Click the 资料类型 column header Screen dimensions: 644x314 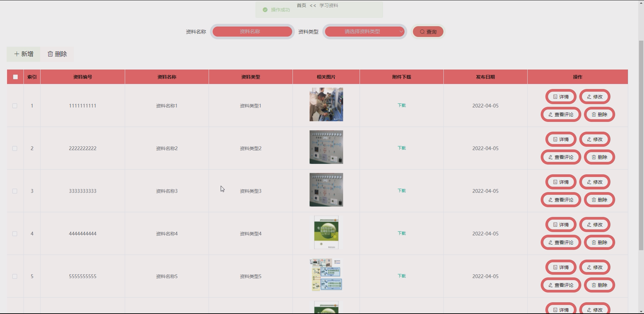coord(251,77)
